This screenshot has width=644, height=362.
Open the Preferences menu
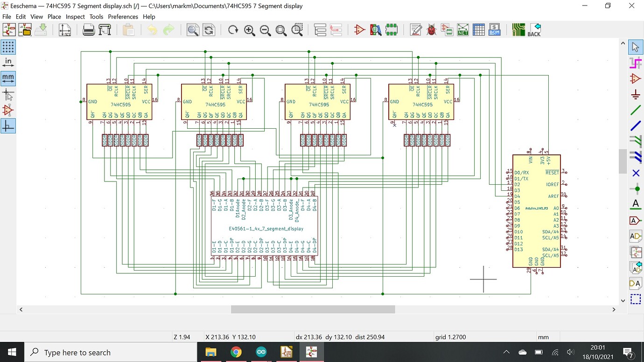(x=123, y=17)
